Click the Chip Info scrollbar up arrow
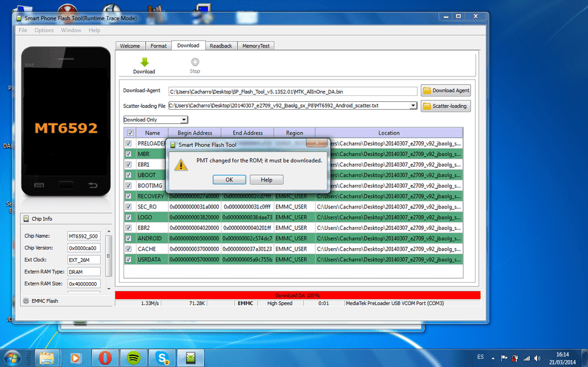 [108, 231]
